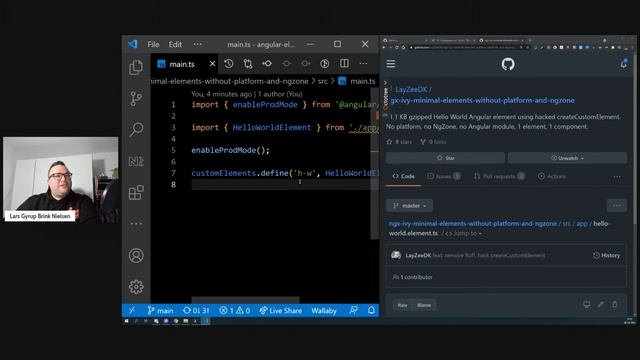Open file history timeline icon in editor toolbar
This screenshot has height=360, width=640.
point(229,64)
